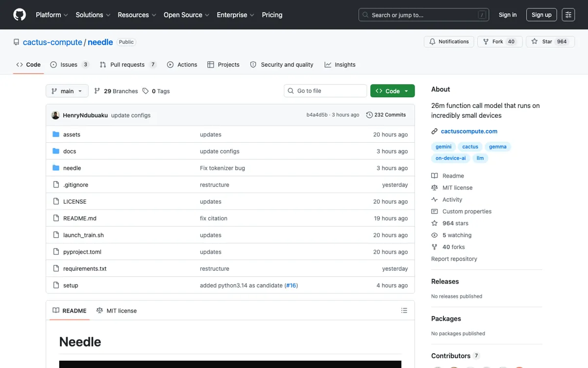Open the Resources dropdown

point(137,15)
